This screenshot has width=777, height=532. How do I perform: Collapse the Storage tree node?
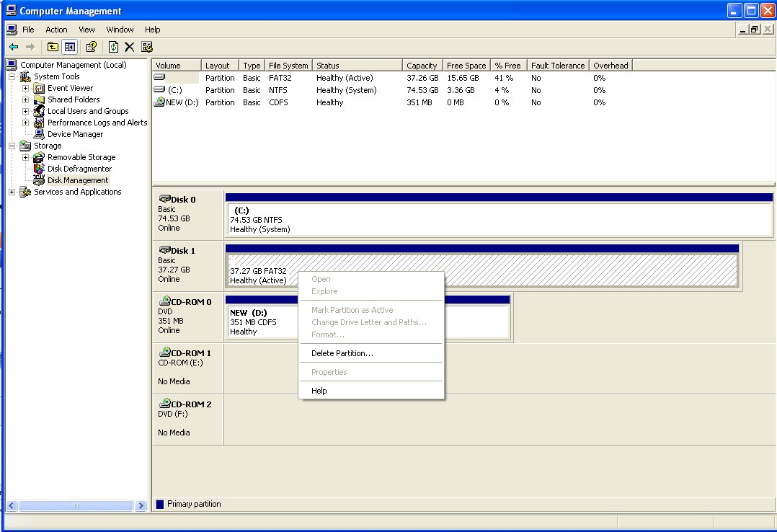(x=11, y=146)
